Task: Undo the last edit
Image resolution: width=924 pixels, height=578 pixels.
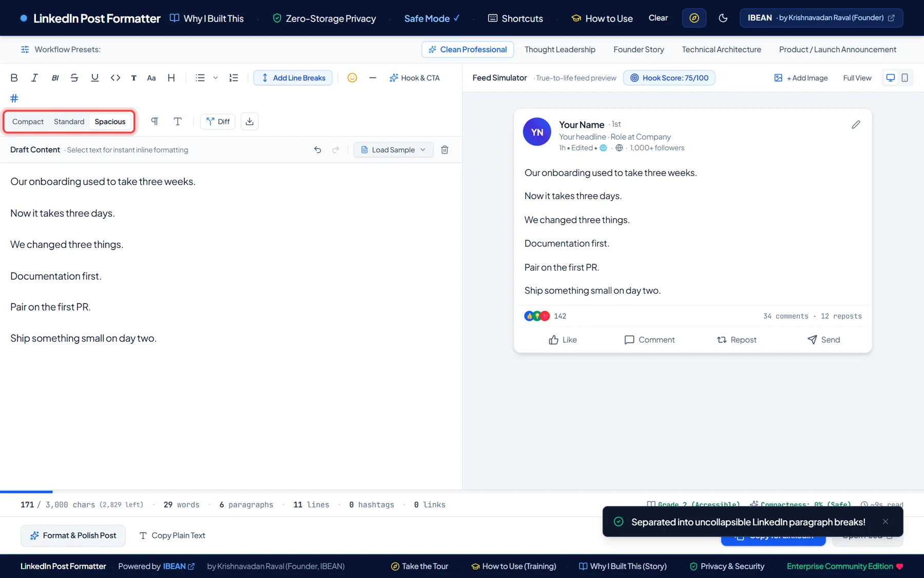Action: (x=318, y=150)
